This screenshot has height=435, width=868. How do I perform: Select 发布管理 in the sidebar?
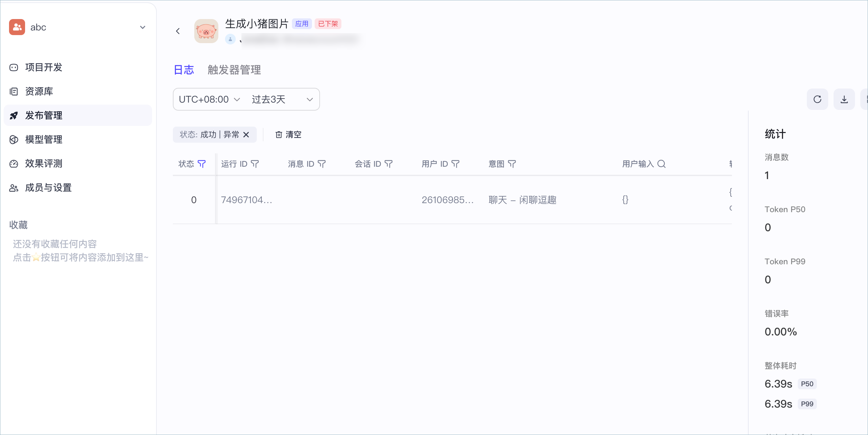(78, 116)
